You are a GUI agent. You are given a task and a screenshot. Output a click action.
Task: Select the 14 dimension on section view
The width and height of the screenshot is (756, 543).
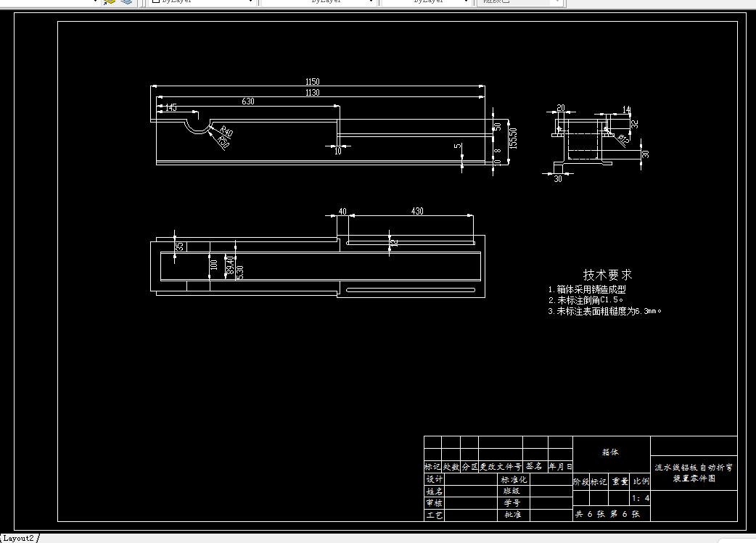[x=626, y=110]
